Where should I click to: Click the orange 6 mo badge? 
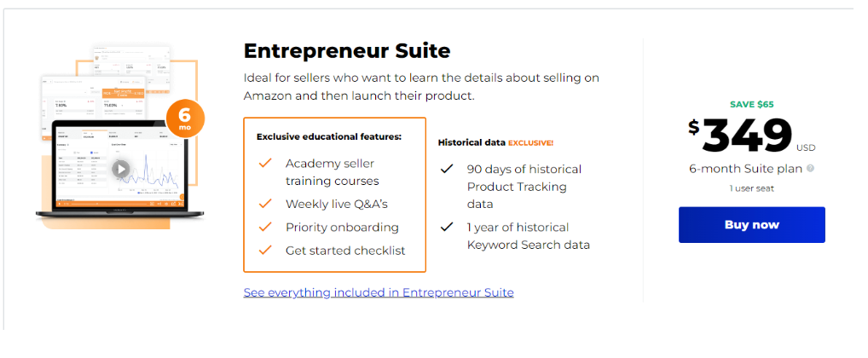(x=185, y=118)
